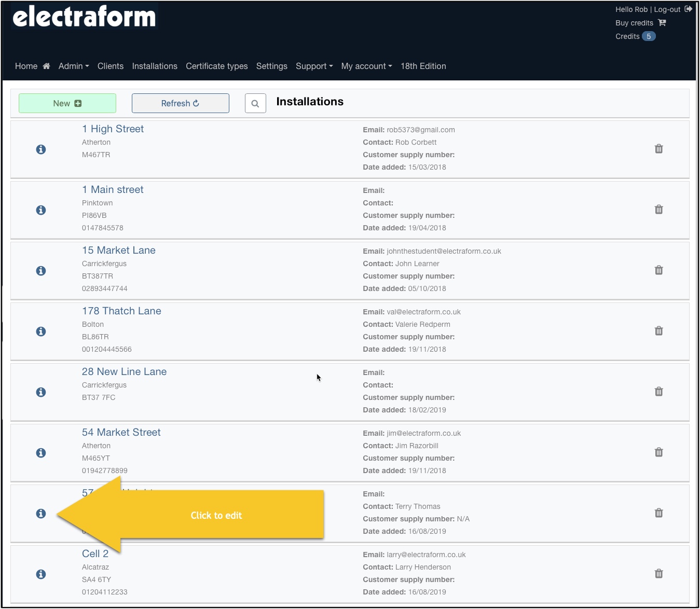The image size is (700, 609).
Task: Open info for 1 Main street installation
Action: (41, 210)
